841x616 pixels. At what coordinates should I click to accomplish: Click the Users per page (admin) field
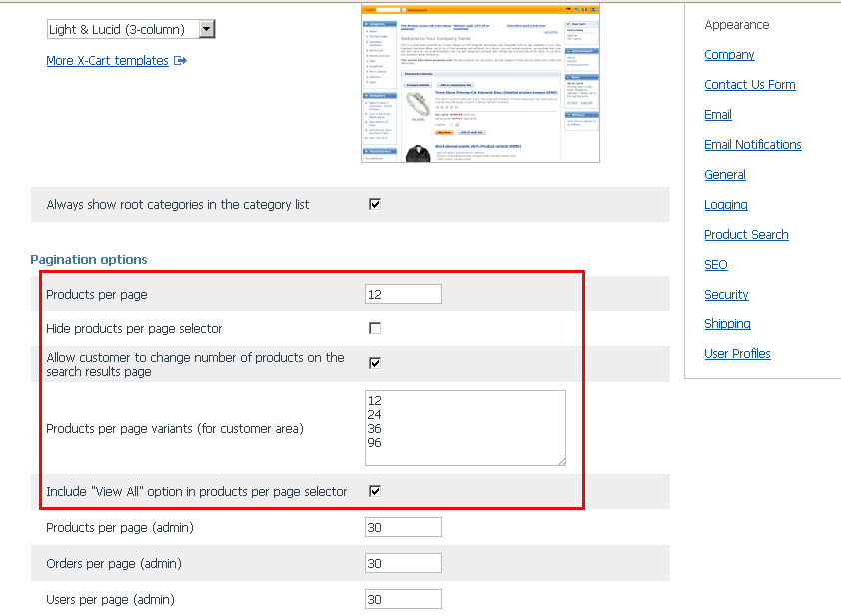tap(403, 599)
